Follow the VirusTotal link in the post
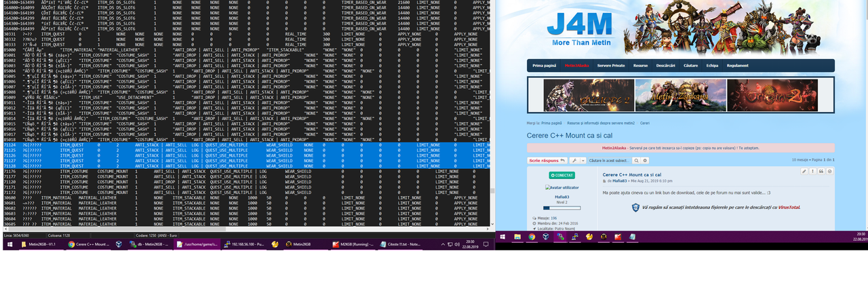This screenshot has height=308, width=868. (x=789, y=207)
